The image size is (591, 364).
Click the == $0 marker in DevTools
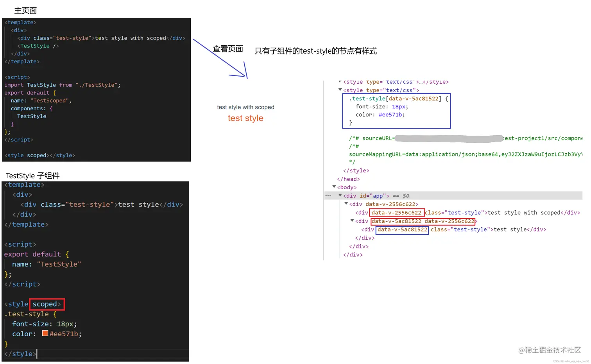[x=401, y=195]
